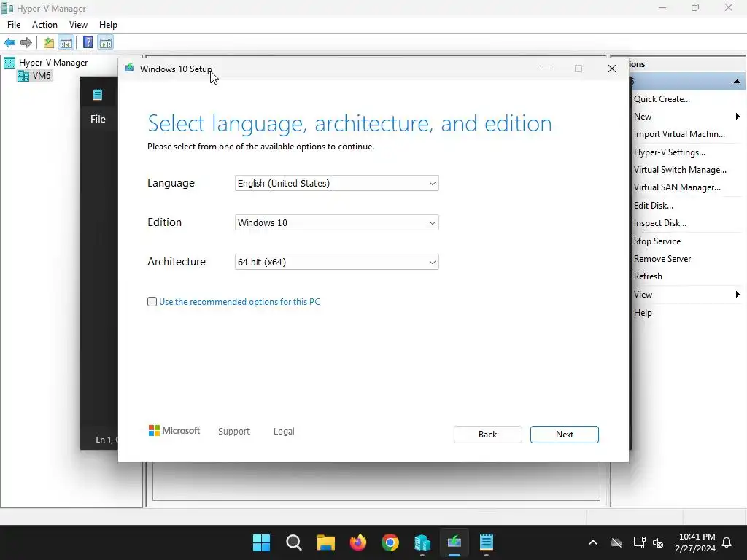The width and height of the screenshot is (747, 560).
Task: Toggle the console tree toolbar icon
Action: pos(66,43)
